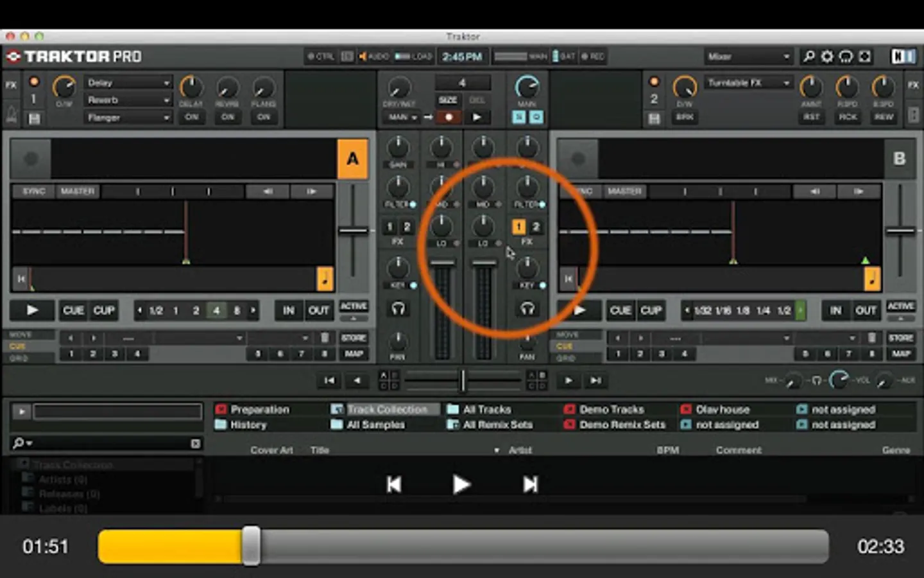Delete the cue with Deck A trash icon
Image resolution: width=924 pixels, height=578 pixels.
[325, 337]
